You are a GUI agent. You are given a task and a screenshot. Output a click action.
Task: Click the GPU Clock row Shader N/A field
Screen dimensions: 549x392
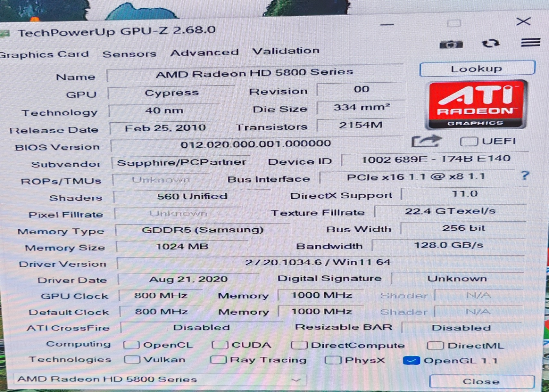[x=478, y=295]
